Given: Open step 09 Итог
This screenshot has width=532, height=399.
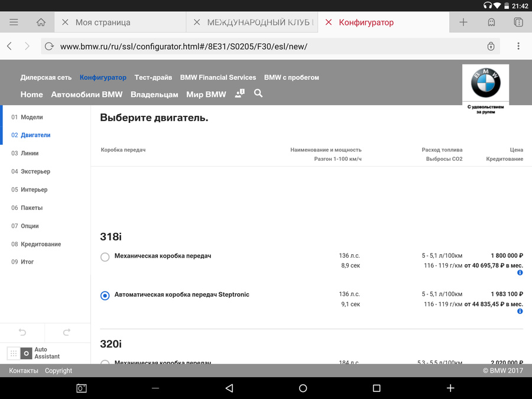Looking at the screenshot, I should point(22,262).
